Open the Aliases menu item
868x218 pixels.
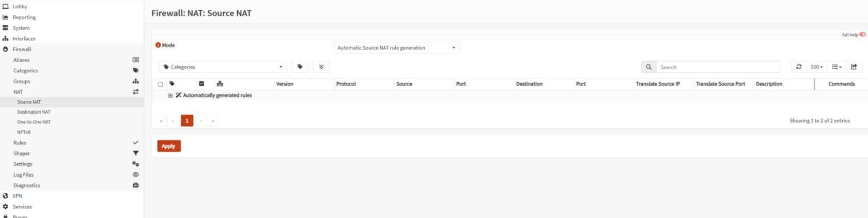click(21, 60)
